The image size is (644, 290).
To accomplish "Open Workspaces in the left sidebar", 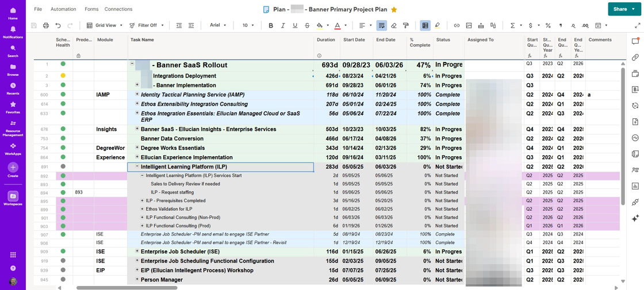I will point(13,198).
